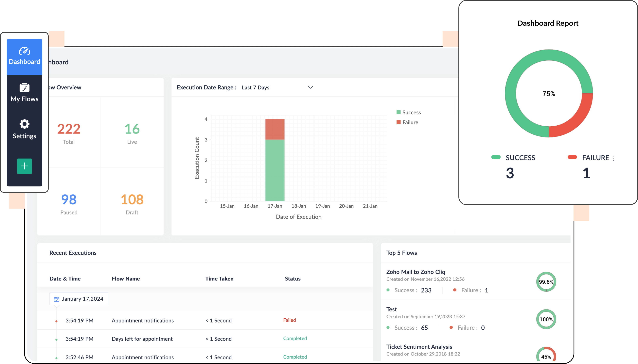This screenshot has width=638, height=364.
Task: Click the 100% ring for Test flow
Action: pyautogui.click(x=546, y=319)
